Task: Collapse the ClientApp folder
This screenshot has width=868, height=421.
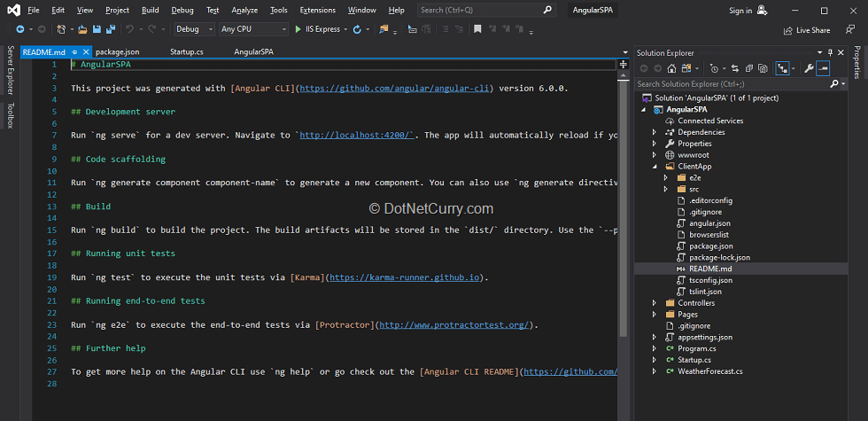Action: point(655,167)
